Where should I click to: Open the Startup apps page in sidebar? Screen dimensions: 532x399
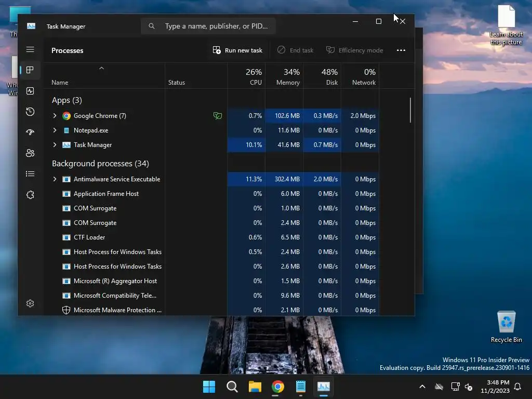[x=30, y=132]
